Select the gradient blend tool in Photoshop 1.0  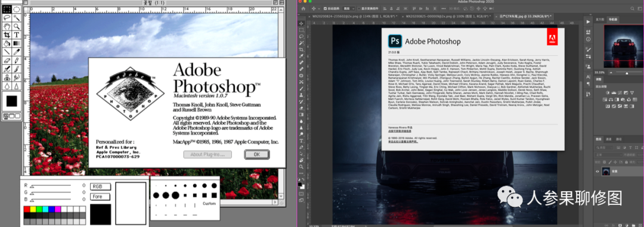pos(17,43)
